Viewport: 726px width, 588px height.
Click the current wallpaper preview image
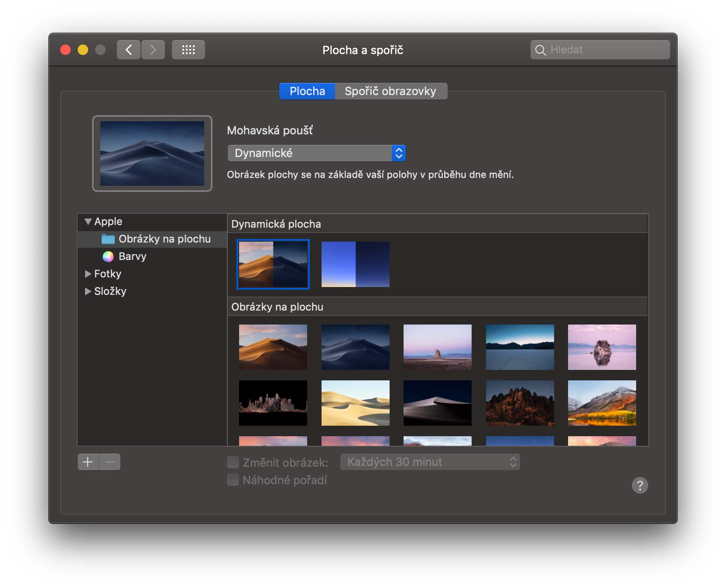click(152, 154)
